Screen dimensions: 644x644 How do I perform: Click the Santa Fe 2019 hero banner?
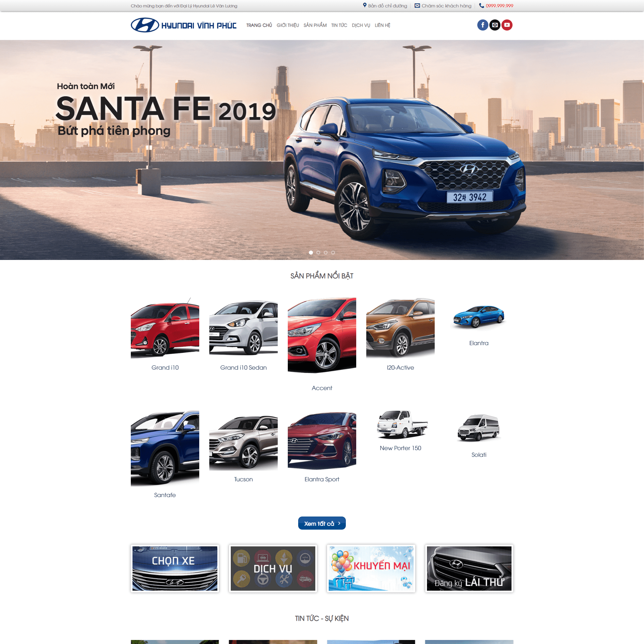[x=322, y=150]
